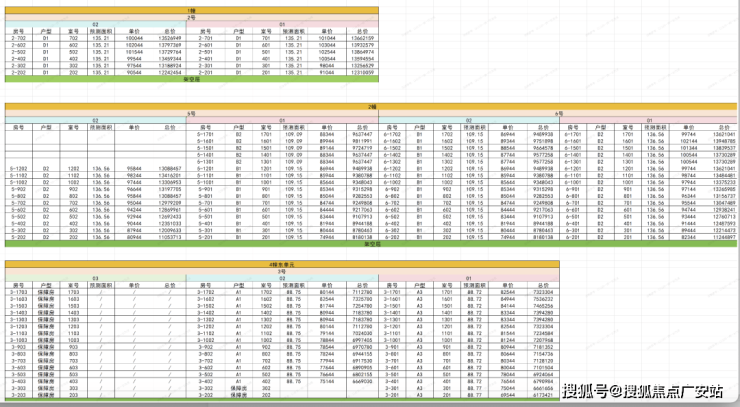Select the room number cell 6-1002
740x407 pixels.
tap(392, 182)
